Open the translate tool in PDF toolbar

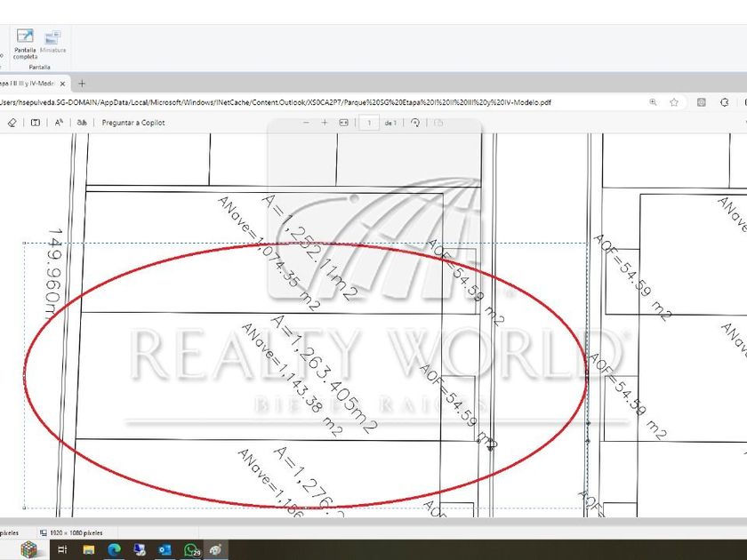(x=82, y=123)
